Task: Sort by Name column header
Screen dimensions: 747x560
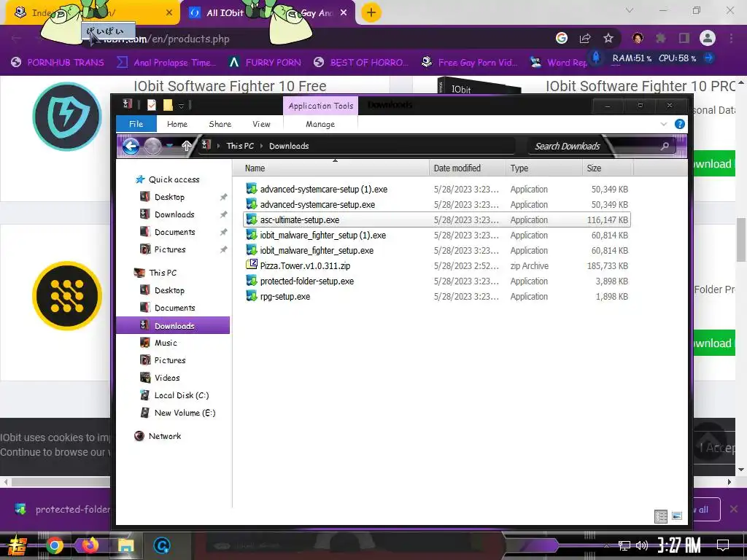Action: coord(331,168)
